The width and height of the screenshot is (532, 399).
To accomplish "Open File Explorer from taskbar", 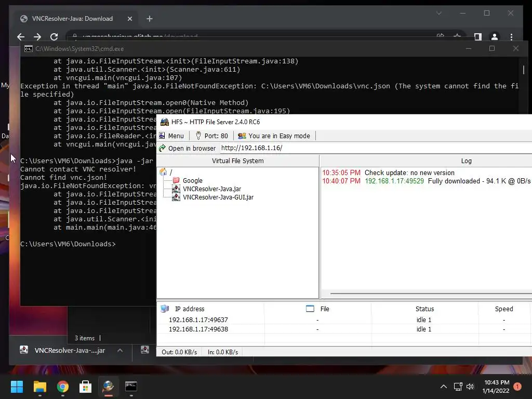I will tap(39, 386).
